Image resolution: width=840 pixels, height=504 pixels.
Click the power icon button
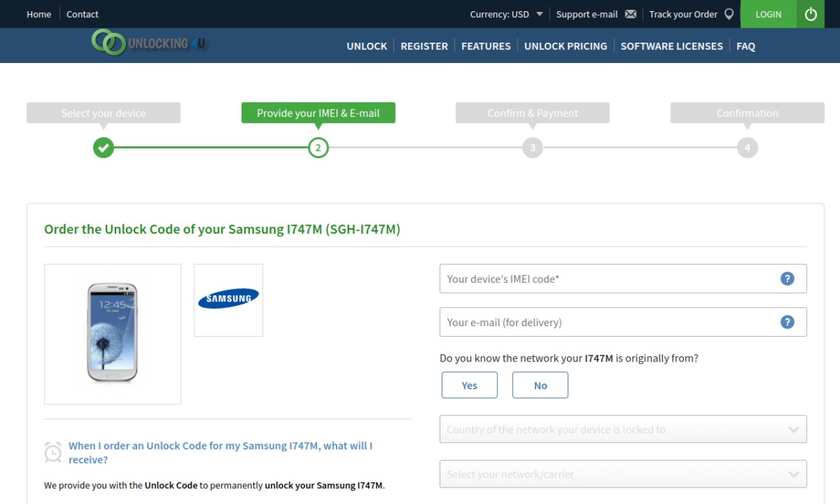[810, 14]
